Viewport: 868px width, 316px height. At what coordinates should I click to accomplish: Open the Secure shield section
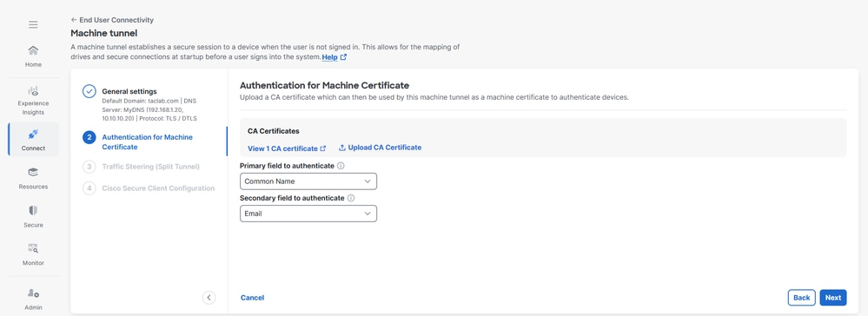(x=33, y=216)
